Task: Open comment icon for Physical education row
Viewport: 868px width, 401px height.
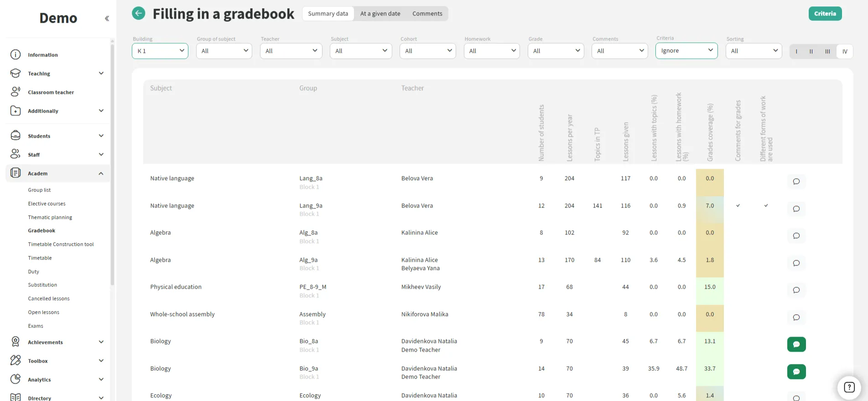Action: pyautogui.click(x=796, y=290)
